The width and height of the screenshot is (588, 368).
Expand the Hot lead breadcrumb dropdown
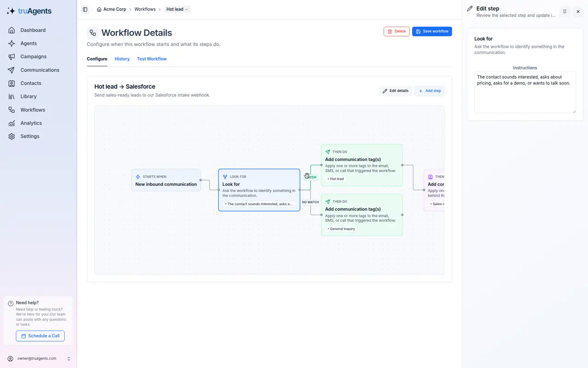coord(177,9)
